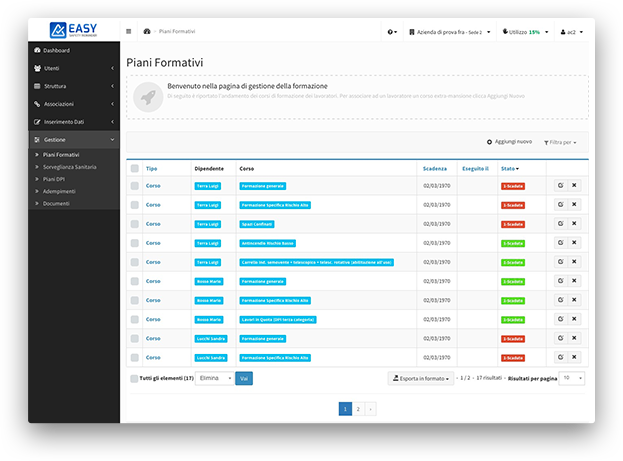Open Documenti submenu item

tap(56, 203)
